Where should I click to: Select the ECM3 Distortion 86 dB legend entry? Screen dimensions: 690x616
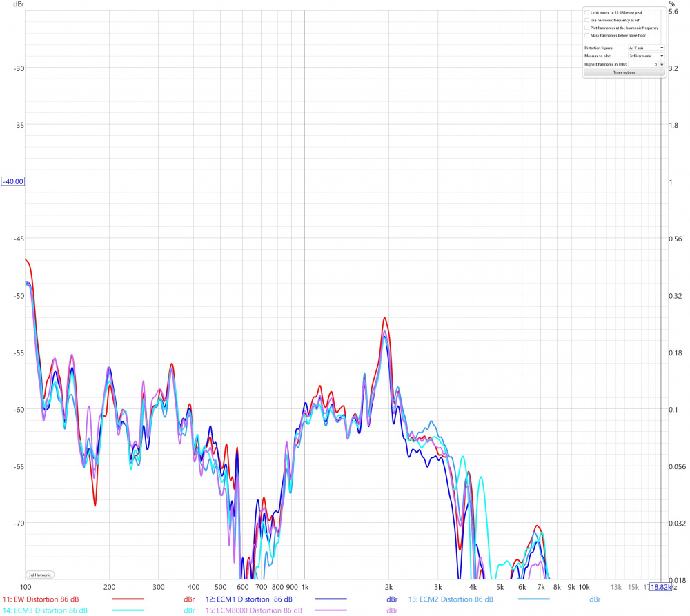45,610
